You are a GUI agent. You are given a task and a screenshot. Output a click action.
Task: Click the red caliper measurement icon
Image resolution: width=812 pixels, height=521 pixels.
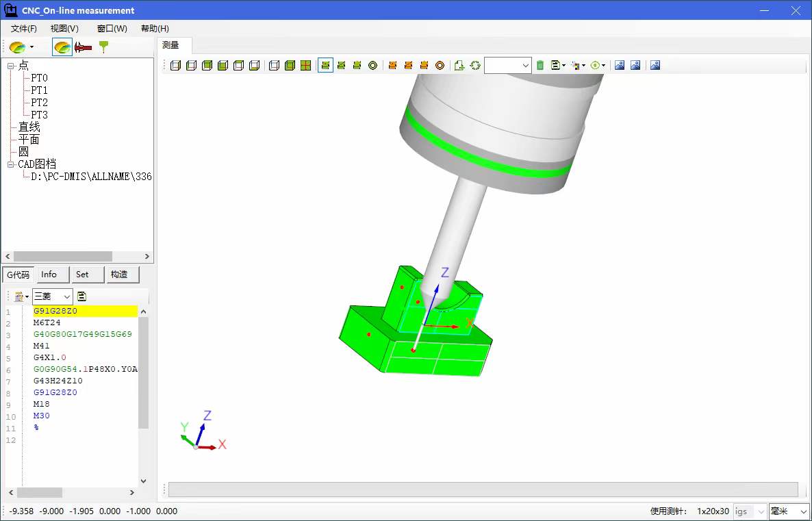[83, 47]
